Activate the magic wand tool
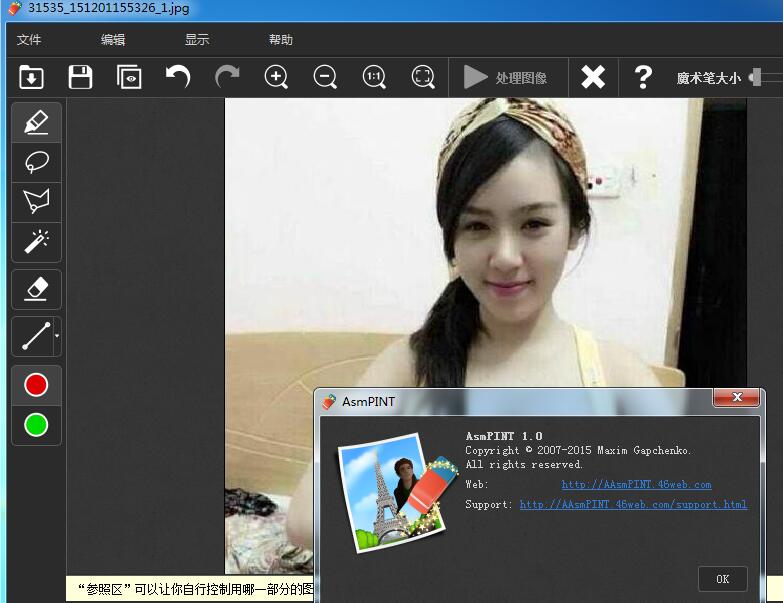Image resolution: width=783 pixels, height=603 pixels. point(36,242)
